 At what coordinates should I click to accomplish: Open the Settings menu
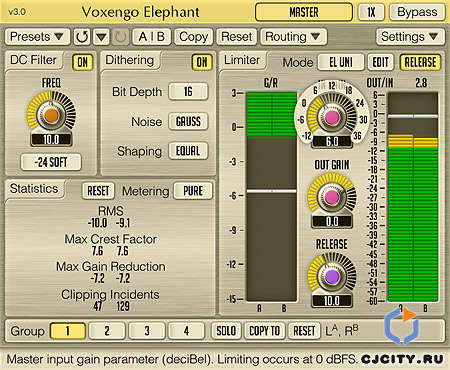(x=410, y=37)
